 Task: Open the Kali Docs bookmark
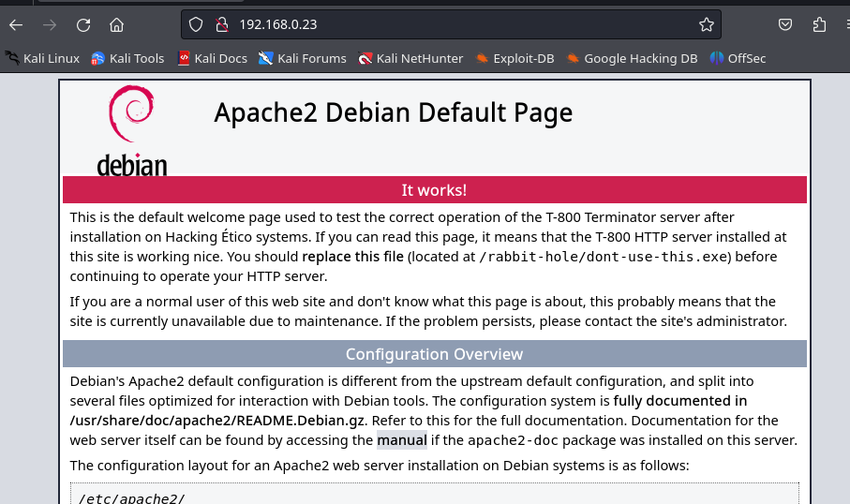point(213,58)
